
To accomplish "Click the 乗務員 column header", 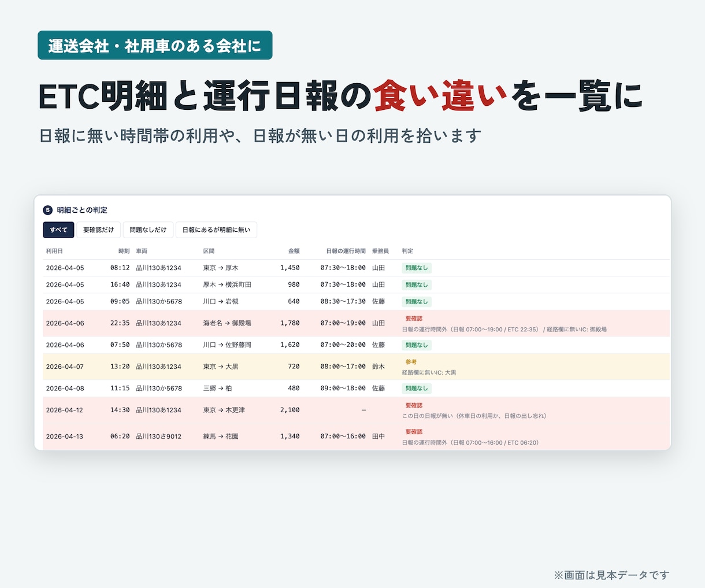I will [x=380, y=251].
